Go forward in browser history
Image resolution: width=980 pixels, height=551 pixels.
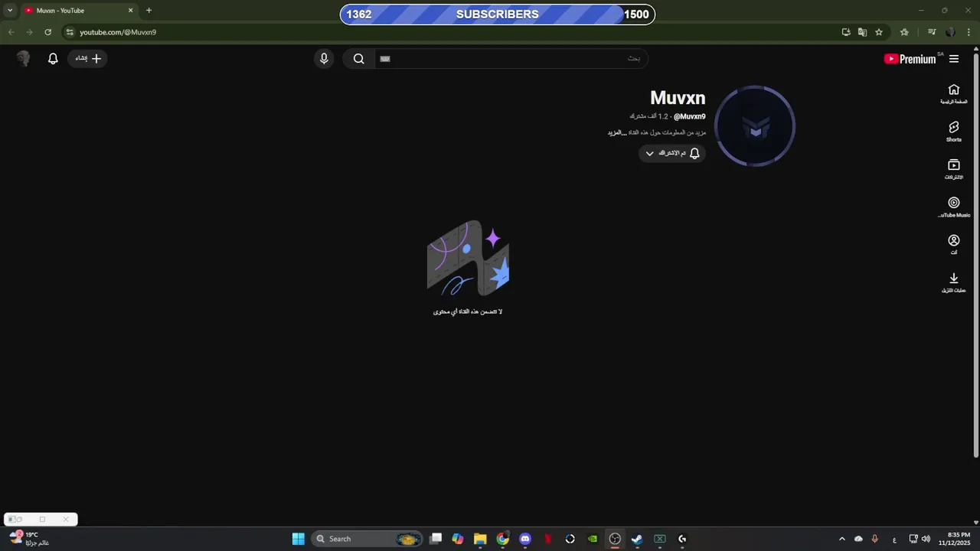coord(29,32)
